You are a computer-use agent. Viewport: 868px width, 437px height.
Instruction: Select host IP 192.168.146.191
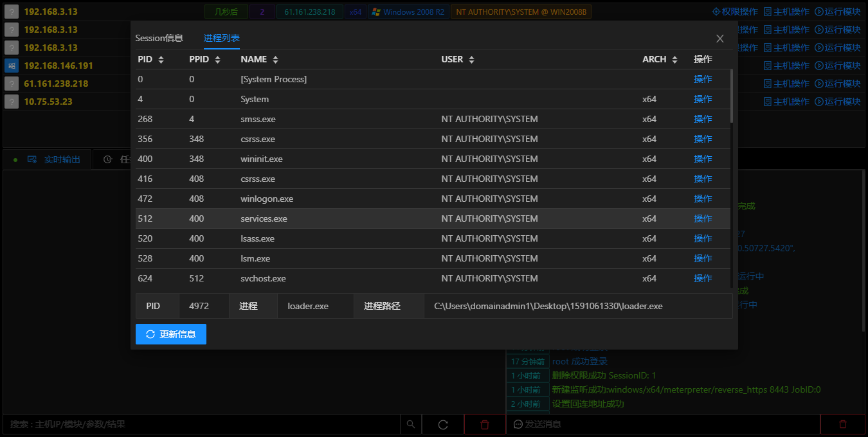pos(59,66)
